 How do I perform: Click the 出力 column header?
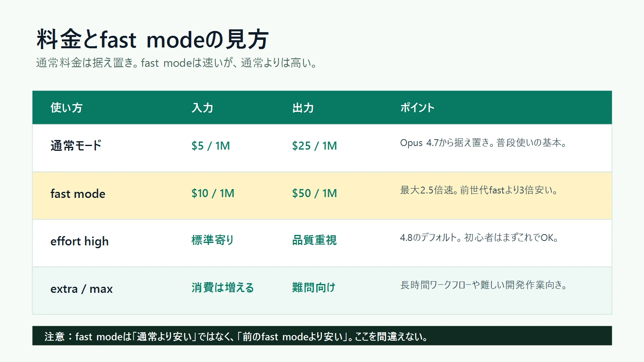pyautogui.click(x=303, y=108)
